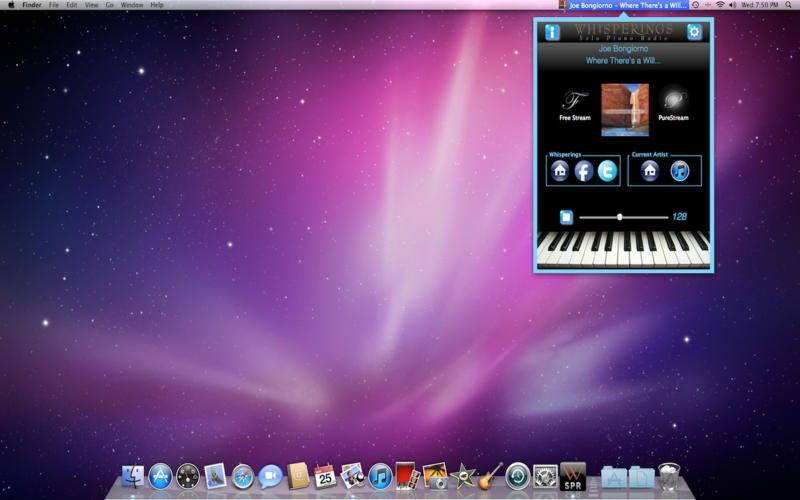Click the Where There's a Will song title
Viewport: 800px width, 500px height.
pyautogui.click(x=623, y=61)
